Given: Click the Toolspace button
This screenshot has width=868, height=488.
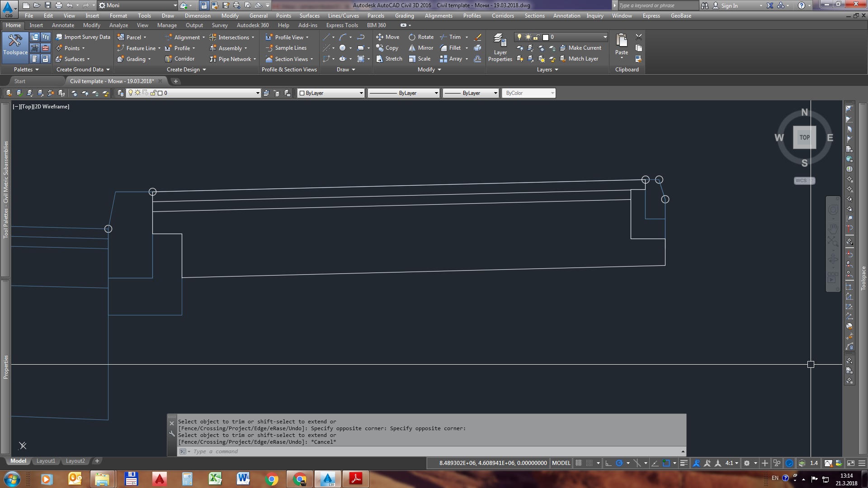Looking at the screenshot, I should pyautogui.click(x=15, y=47).
